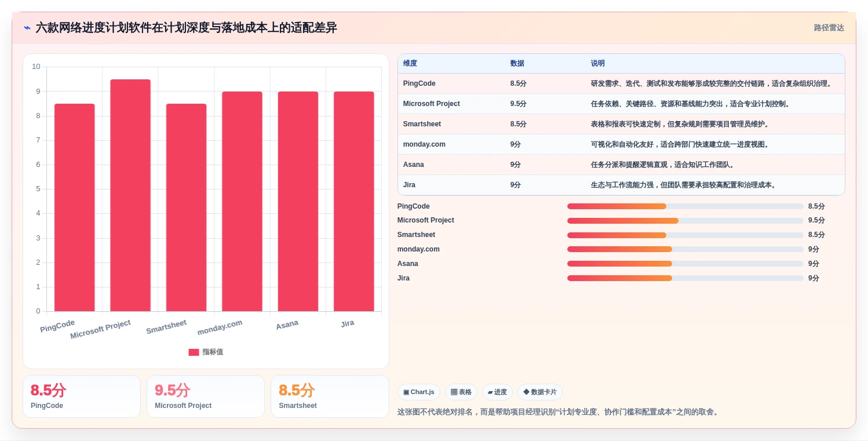The height and width of the screenshot is (441, 868).
Task: Click PingCode description about 交付链路
Action: pos(712,83)
